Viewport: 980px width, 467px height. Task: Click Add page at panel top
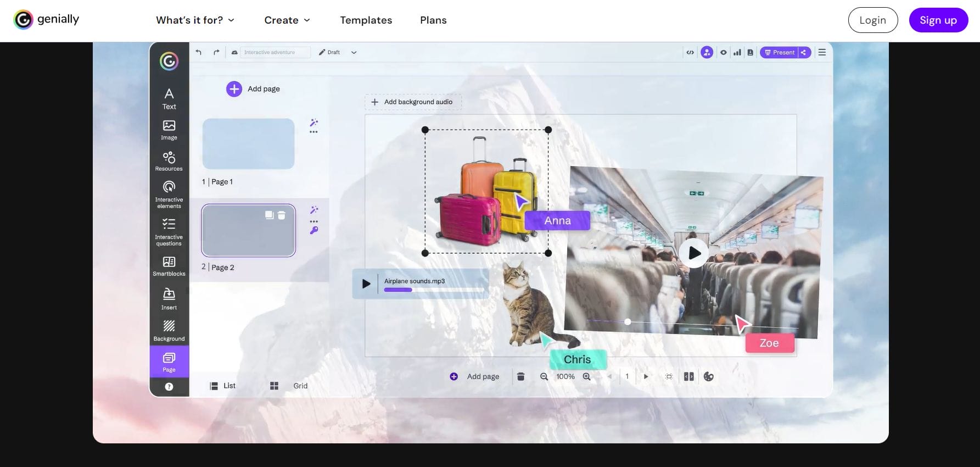point(253,88)
